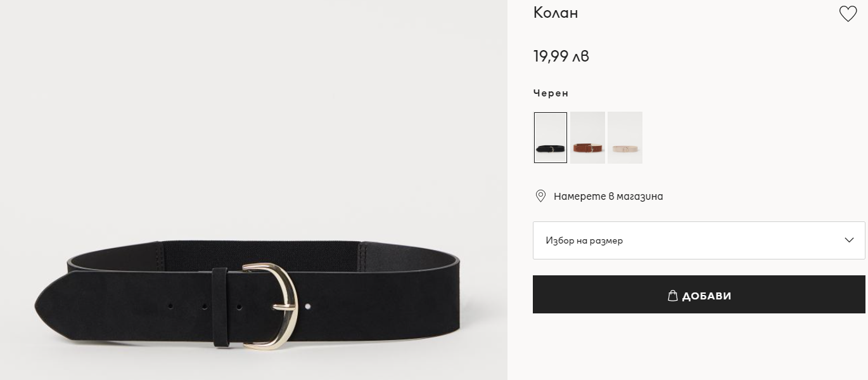868x380 pixels.
Task: Expand the Избор на размер dropdown
Action: (699, 240)
